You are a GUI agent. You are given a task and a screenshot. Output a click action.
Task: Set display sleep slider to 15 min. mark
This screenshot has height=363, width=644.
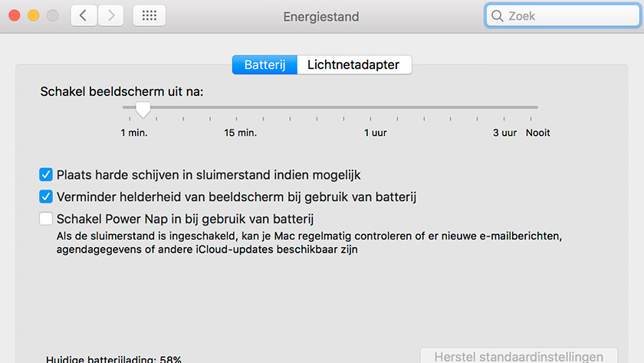pos(237,107)
